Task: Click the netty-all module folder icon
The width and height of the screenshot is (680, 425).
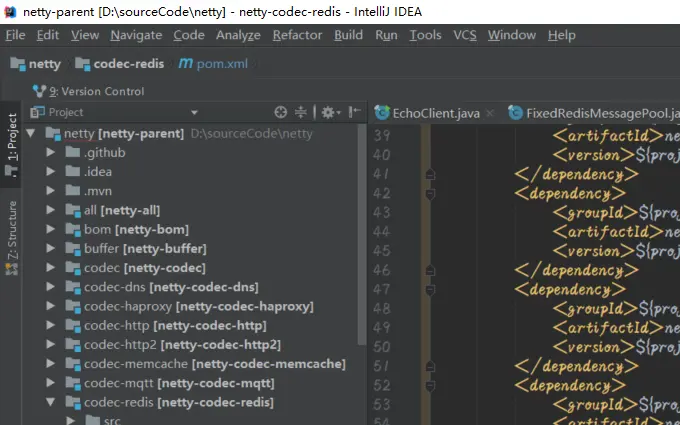Action: [73, 210]
